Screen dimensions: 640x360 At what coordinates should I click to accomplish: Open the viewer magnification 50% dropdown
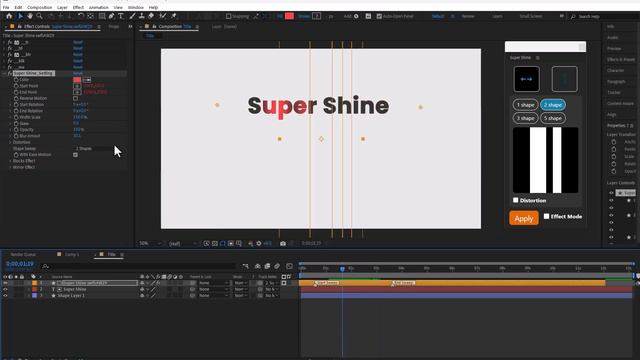(x=150, y=243)
